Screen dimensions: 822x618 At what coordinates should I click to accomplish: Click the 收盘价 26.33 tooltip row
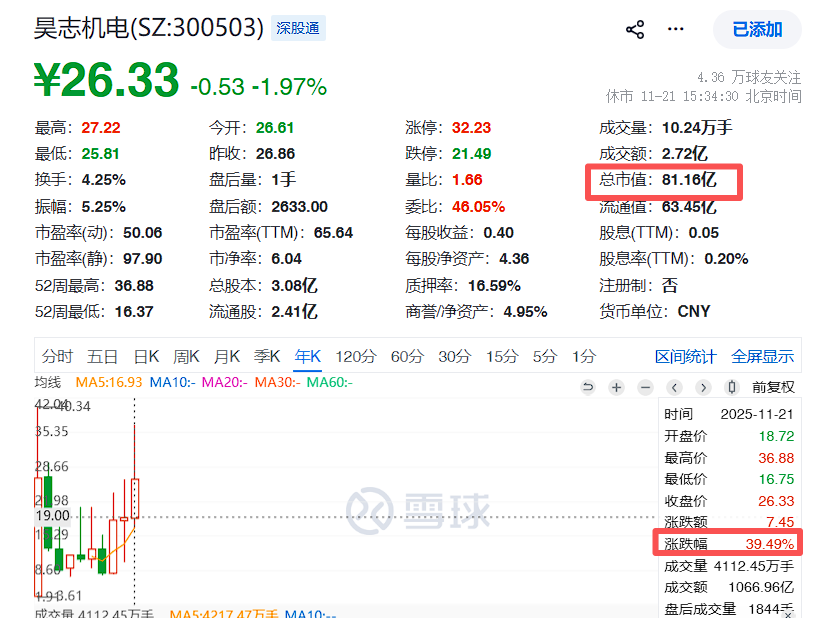pyautogui.click(x=729, y=501)
